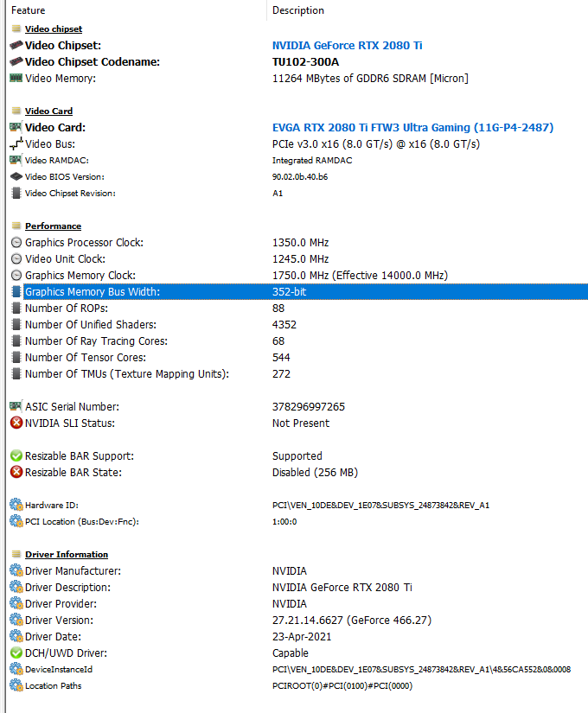Click the Hardware ID gear icon
The height and width of the screenshot is (713, 588).
[x=16, y=505]
